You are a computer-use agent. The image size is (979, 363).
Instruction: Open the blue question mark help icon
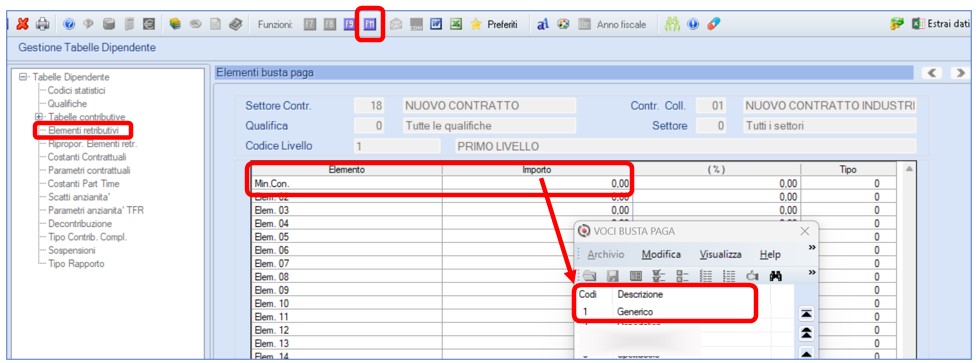pos(69,24)
